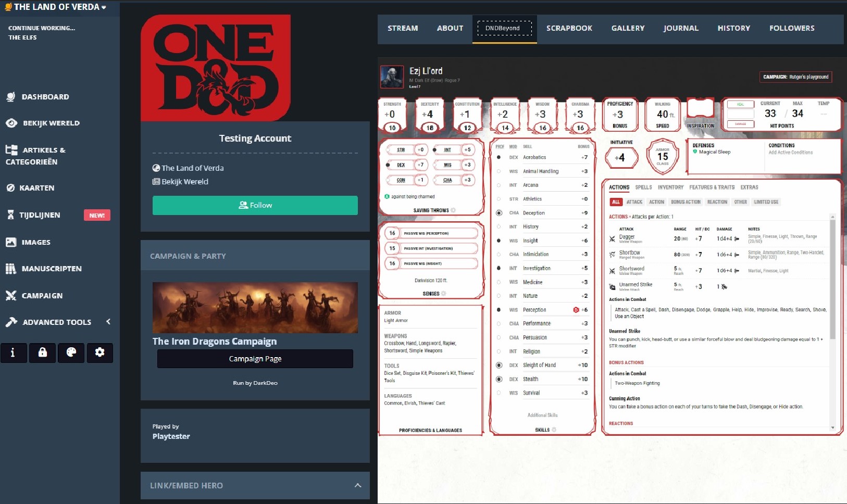Image resolution: width=847 pixels, height=504 pixels.
Task: Click The Land of Verda world link
Action: (x=188, y=168)
